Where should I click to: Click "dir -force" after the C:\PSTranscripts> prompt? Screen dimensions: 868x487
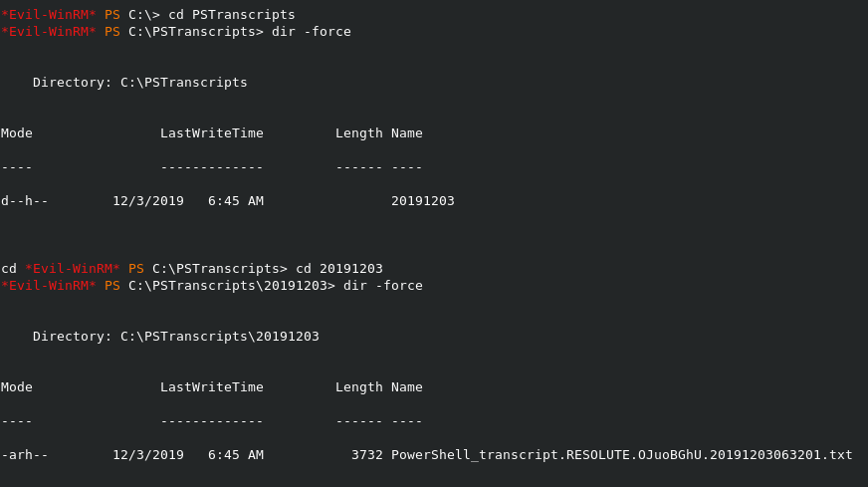click(x=311, y=32)
